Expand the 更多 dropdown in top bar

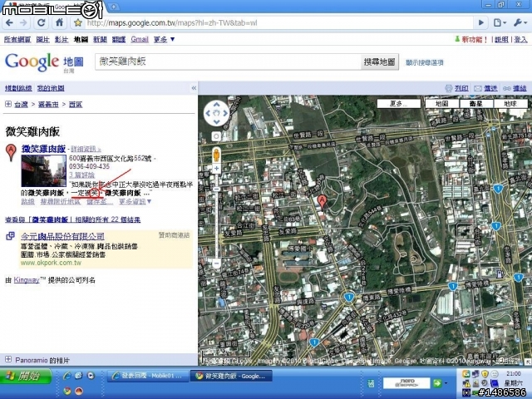164,39
